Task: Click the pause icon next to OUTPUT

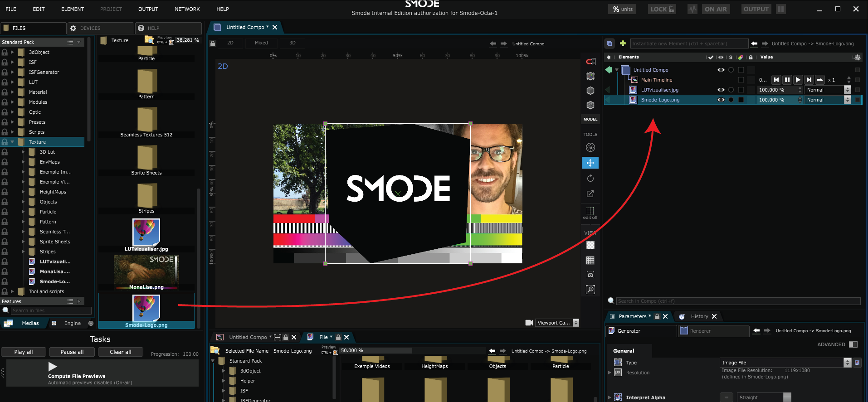Action: point(780,9)
